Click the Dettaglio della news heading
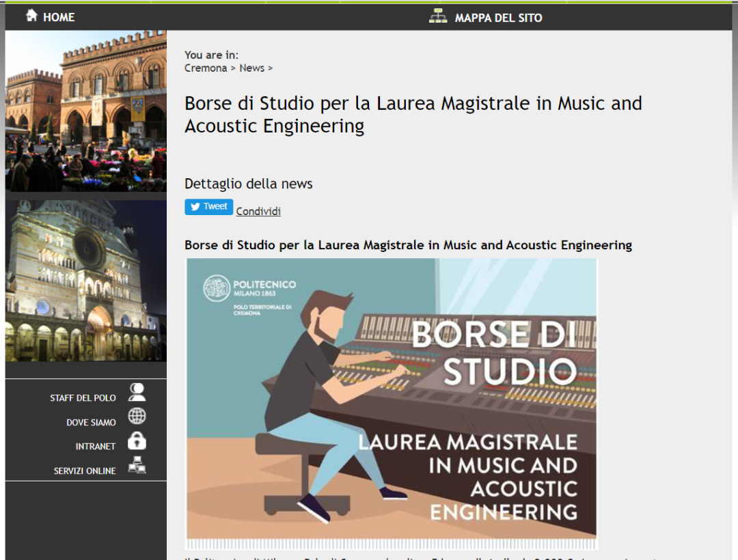 (x=249, y=184)
